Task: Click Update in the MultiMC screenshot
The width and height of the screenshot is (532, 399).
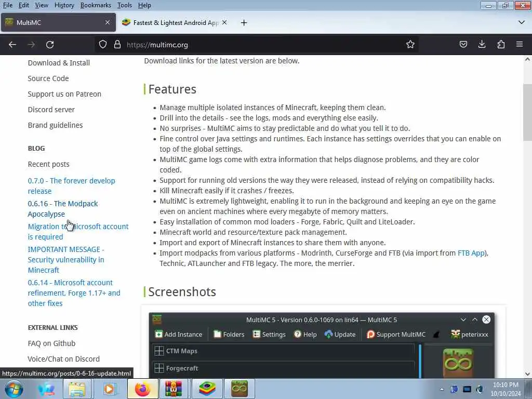Action: coord(340,334)
